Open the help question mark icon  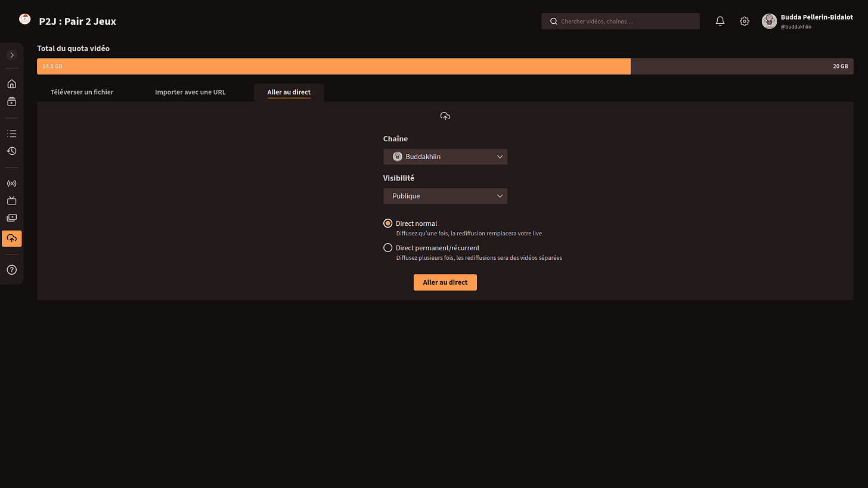pyautogui.click(x=12, y=270)
